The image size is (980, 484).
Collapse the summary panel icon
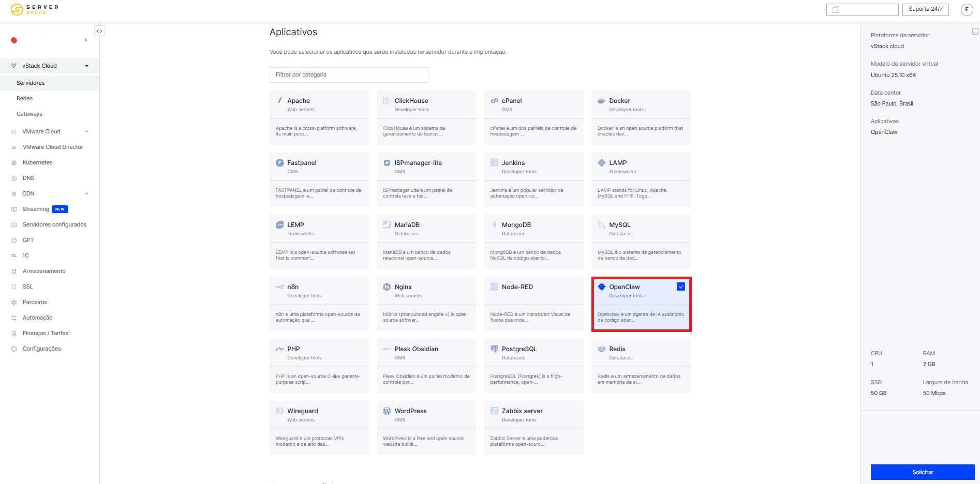pyautogui.click(x=975, y=32)
